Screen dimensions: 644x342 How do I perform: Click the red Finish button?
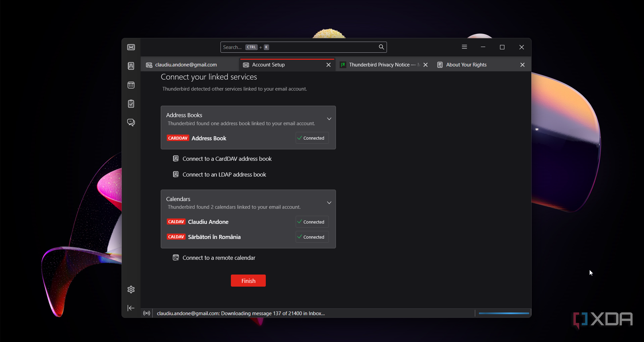pos(248,281)
